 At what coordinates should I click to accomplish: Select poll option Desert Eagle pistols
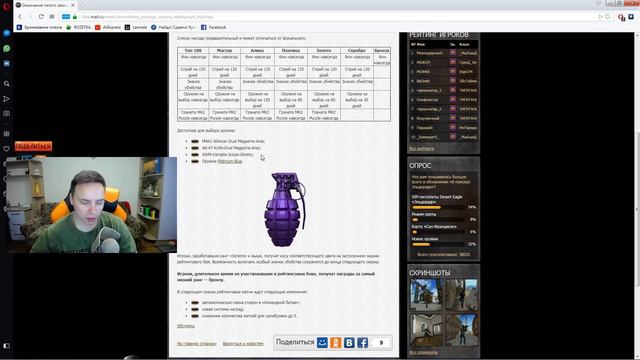pyautogui.click(x=443, y=202)
